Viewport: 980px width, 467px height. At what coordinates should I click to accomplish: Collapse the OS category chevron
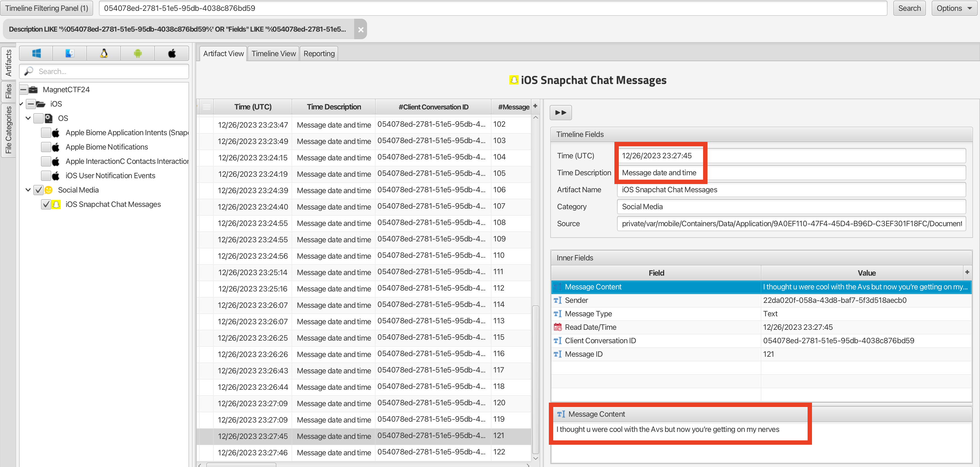[28, 118]
